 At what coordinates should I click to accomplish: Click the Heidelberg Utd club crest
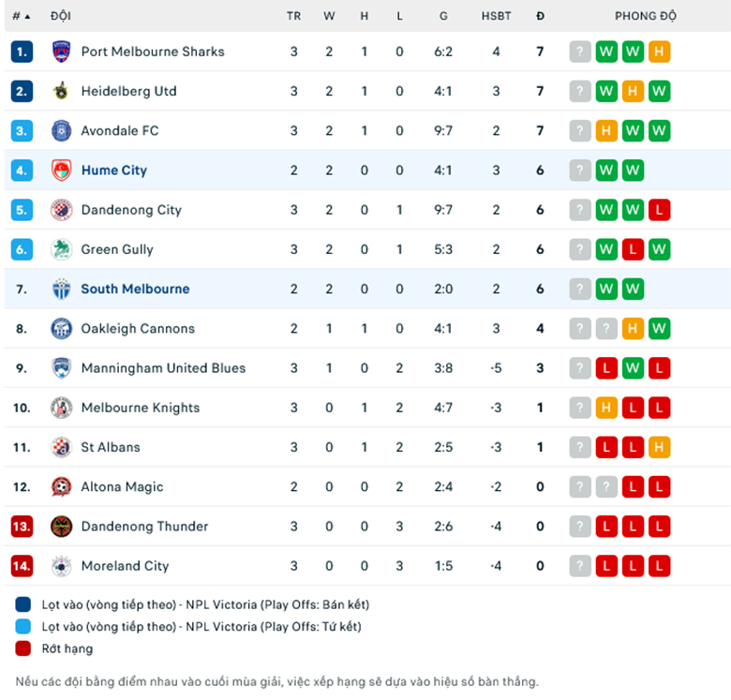point(61,91)
